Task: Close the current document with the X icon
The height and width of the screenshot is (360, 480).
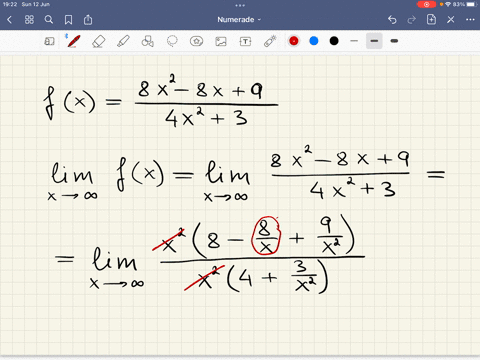Action: pyautogui.click(x=451, y=20)
